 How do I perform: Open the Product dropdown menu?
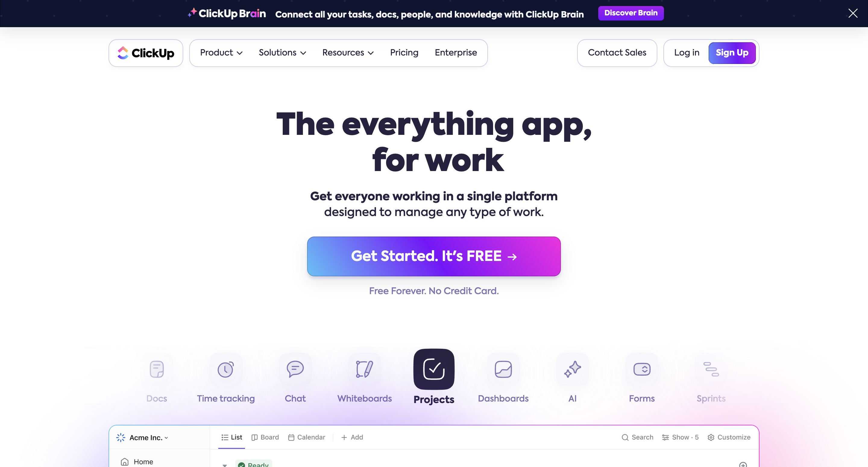tap(221, 53)
